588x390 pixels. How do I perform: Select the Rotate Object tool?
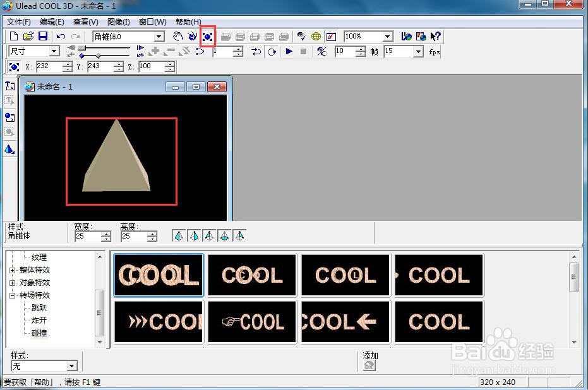(x=193, y=37)
